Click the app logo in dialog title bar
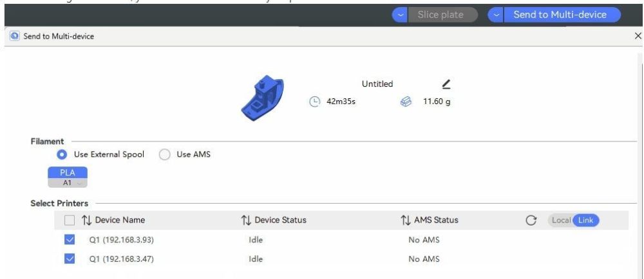 pos(15,36)
